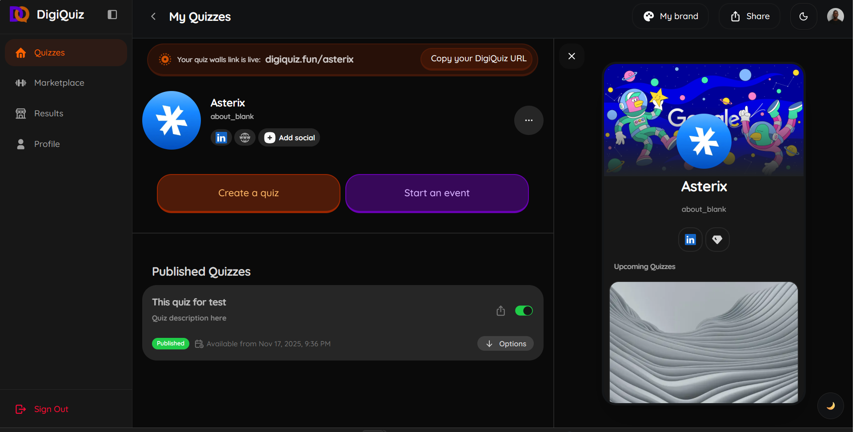Open the Results sidebar item
The width and height of the screenshot is (868, 432).
48,114
